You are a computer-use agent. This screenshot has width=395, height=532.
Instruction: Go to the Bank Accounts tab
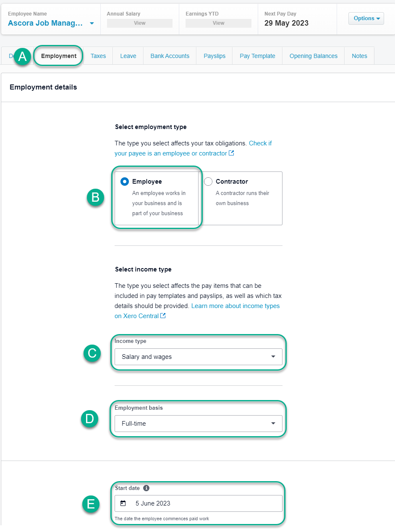click(x=170, y=56)
